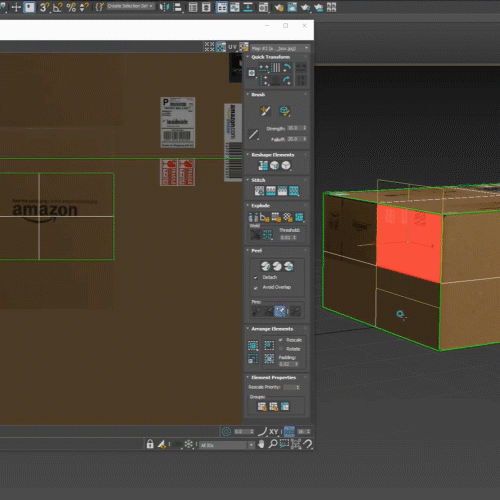Click the Flatten by Polygon Angle icon
The width and height of the screenshot is (500, 500).
253,217
